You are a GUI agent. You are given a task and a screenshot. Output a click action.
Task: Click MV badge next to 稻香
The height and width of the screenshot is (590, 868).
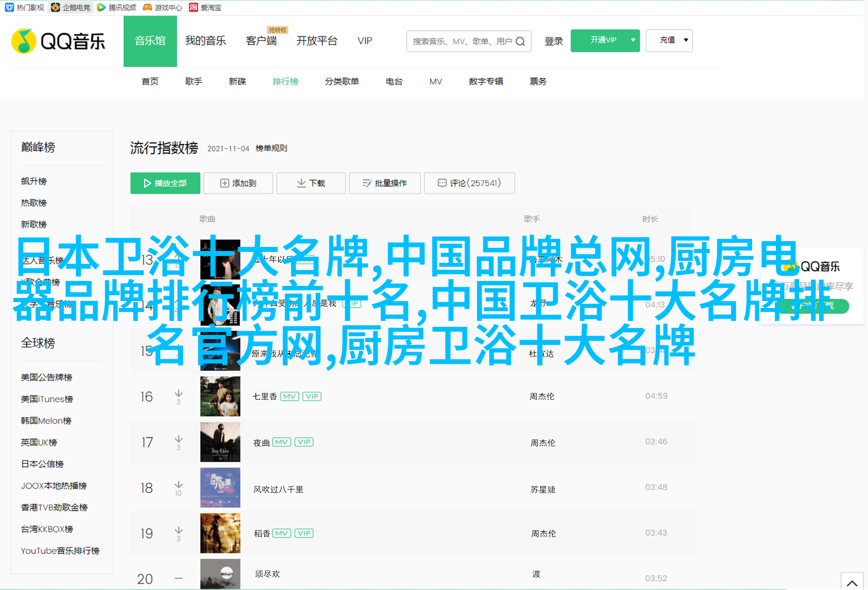pyautogui.click(x=282, y=533)
